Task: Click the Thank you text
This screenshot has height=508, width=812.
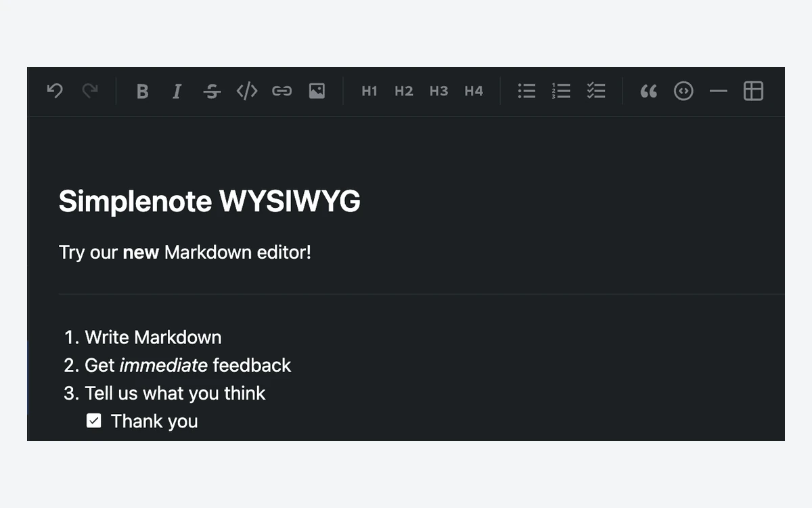Action: pos(154,421)
